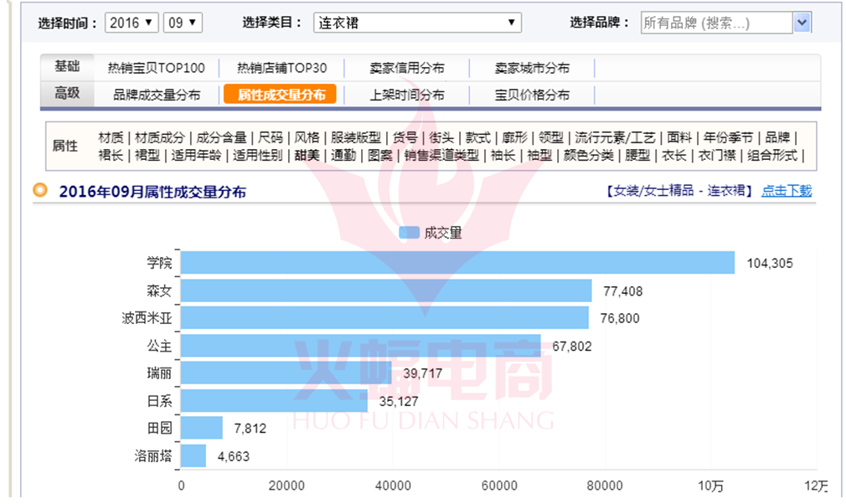Switch to 热销宝贝TOP100 tab
Viewport: 846px width, 504px height.
156,68
